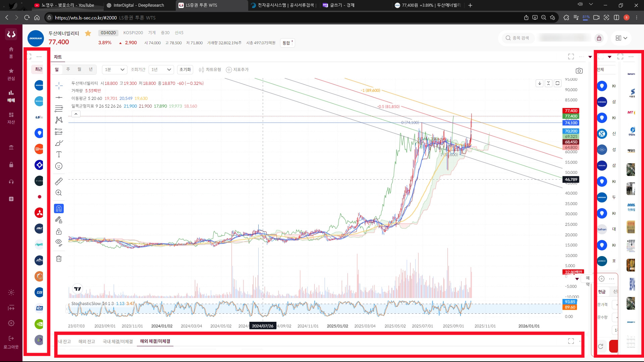Delete drawings with the trash icon
Image resolution: width=644 pixels, height=362 pixels.
point(59,259)
